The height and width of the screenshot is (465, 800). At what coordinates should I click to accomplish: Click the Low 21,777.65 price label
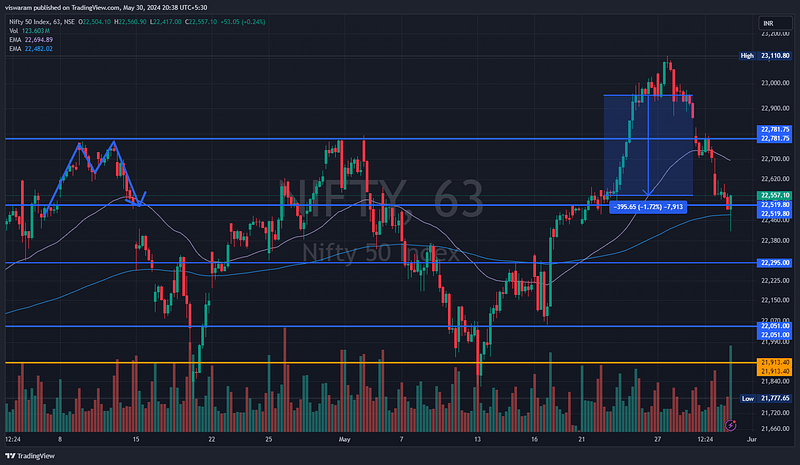click(x=765, y=398)
